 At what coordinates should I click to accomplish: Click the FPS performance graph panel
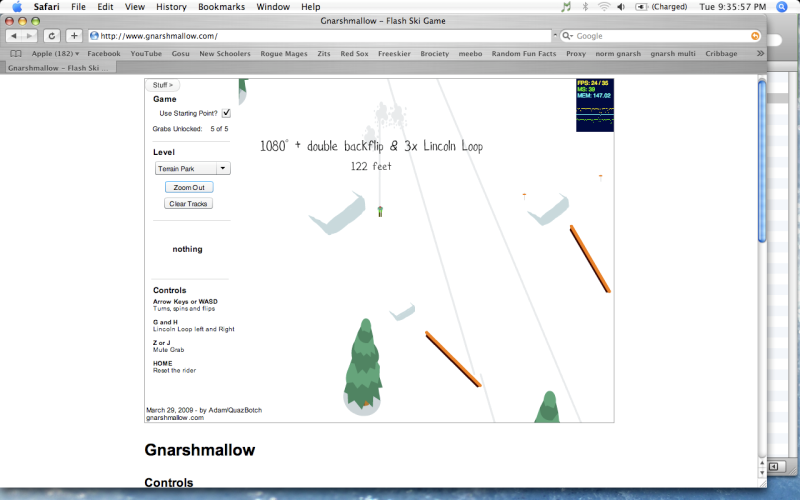pyautogui.click(x=593, y=105)
